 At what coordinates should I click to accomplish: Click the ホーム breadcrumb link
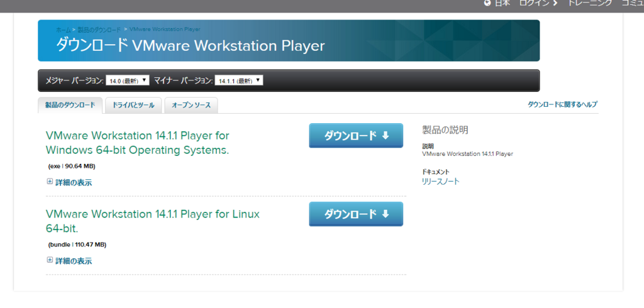click(64, 30)
